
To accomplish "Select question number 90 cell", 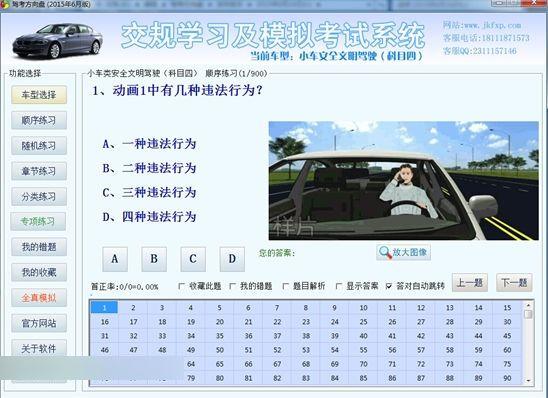I will click(507, 378).
